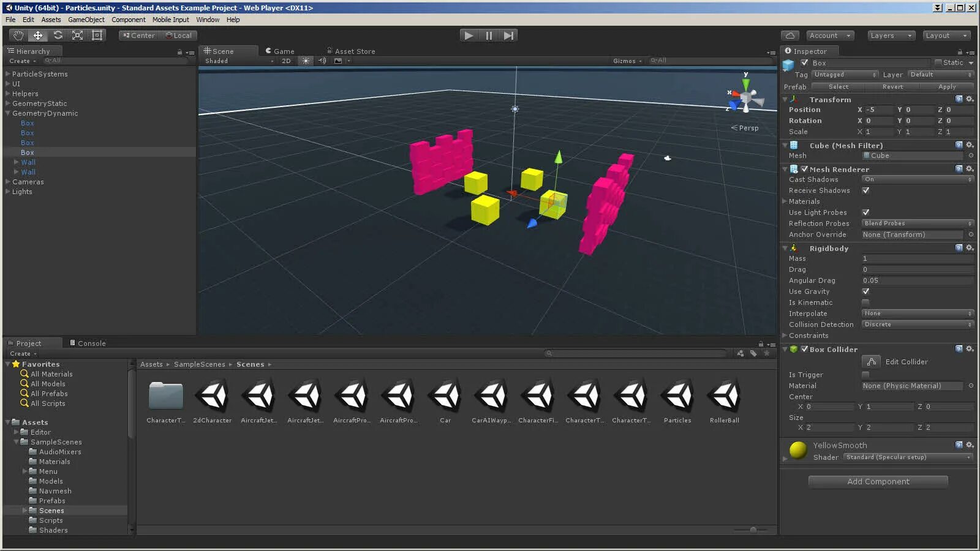Open the Cast Shadows dropdown

pyautogui.click(x=918, y=179)
